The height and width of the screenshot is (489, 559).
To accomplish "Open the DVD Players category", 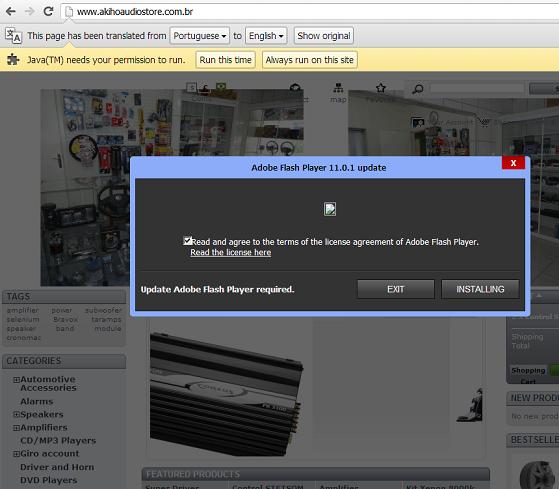I will [48, 480].
